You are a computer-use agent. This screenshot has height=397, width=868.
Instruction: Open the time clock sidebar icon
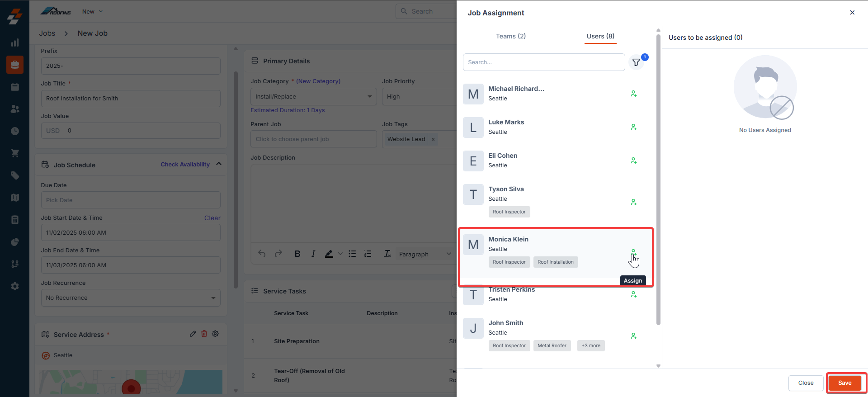pyautogui.click(x=15, y=131)
